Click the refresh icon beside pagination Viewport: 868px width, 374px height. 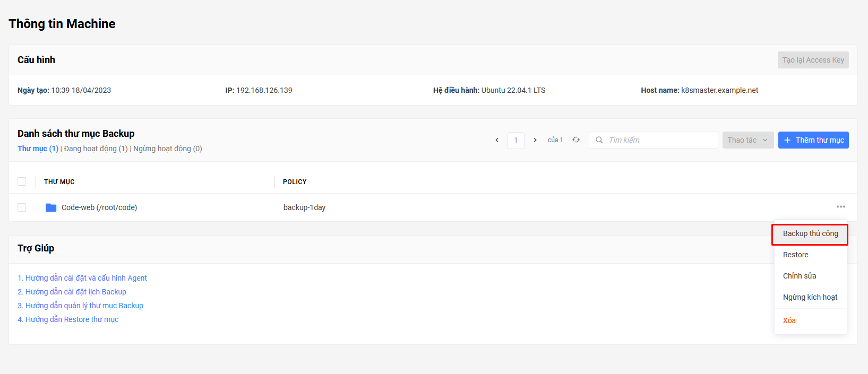tap(576, 140)
